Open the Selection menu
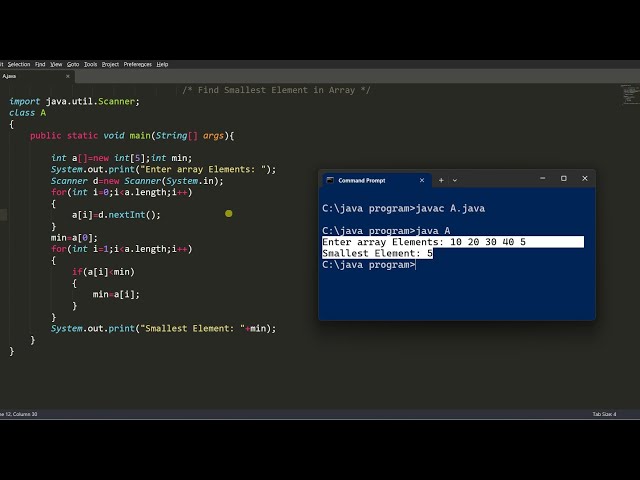The height and width of the screenshot is (480, 640). tap(19, 64)
